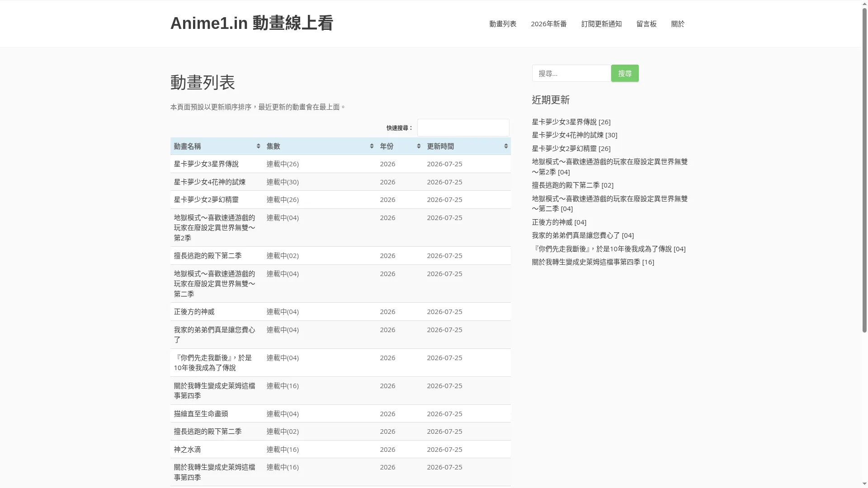Click the 連載中(30) episode cell
868x488 pixels.
click(x=283, y=182)
